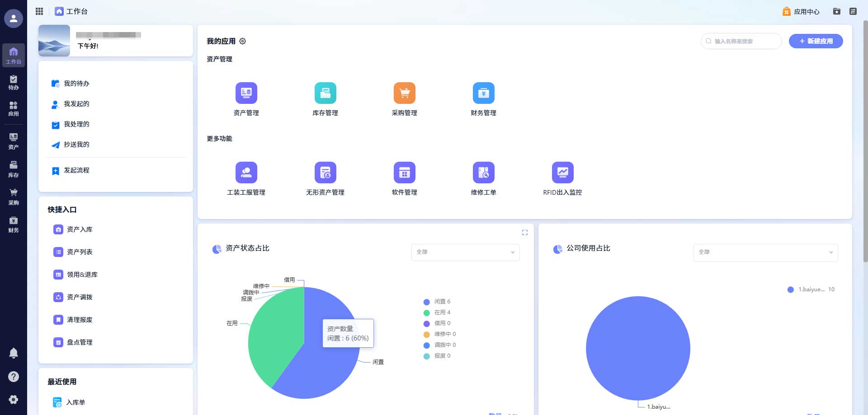Open 资产入库 shortcut
868x415 pixels.
tap(73, 229)
